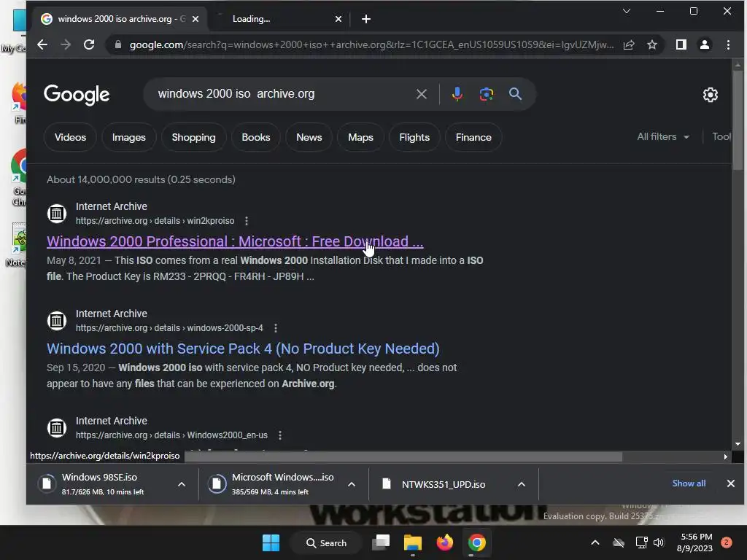Filter results by Finance
The height and width of the screenshot is (560, 747).
pyautogui.click(x=473, y=137)
